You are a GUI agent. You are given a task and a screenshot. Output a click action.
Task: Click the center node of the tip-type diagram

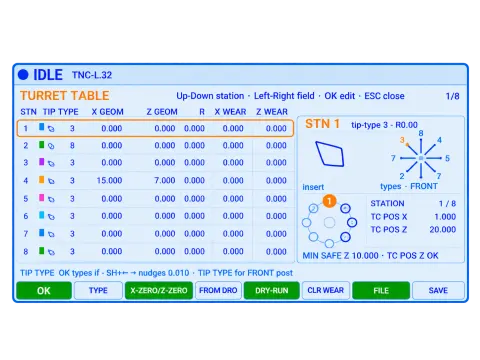tap(421, 158)
